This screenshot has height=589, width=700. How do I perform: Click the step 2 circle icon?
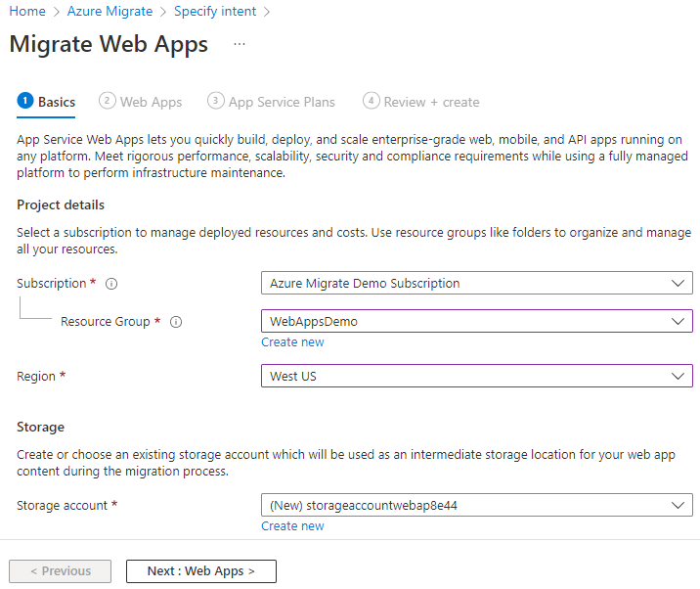pos(108,101)
